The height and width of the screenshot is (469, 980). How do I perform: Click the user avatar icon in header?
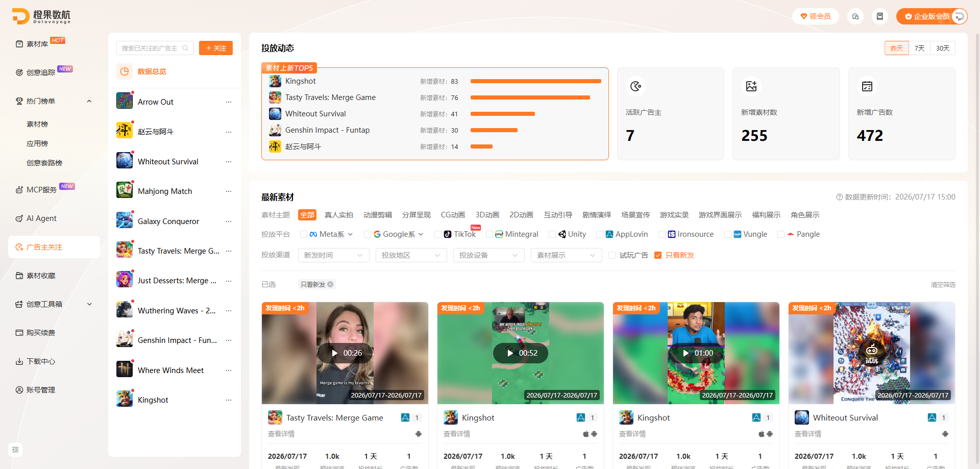click(x=959, y=16)
